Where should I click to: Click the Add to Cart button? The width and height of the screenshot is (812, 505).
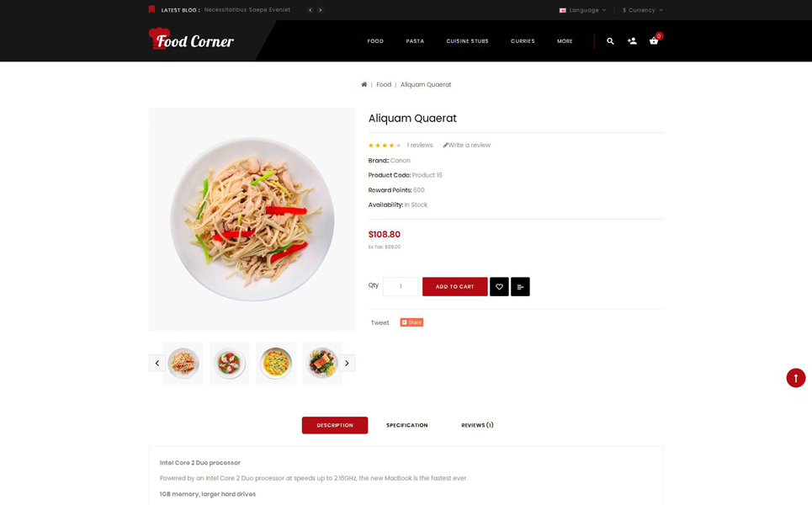point(454,286)
